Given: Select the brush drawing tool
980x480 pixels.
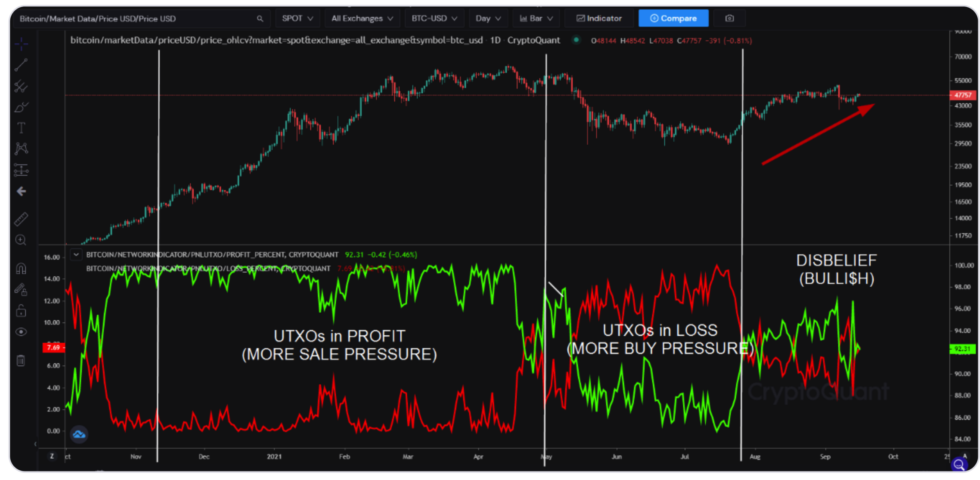Looking at the screenshot, I should (21, 107).
